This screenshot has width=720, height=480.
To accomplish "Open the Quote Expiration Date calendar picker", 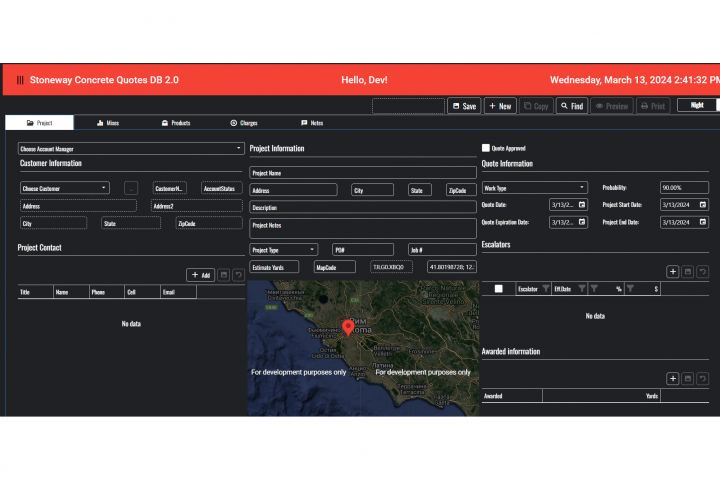I will tap(582, 222).
